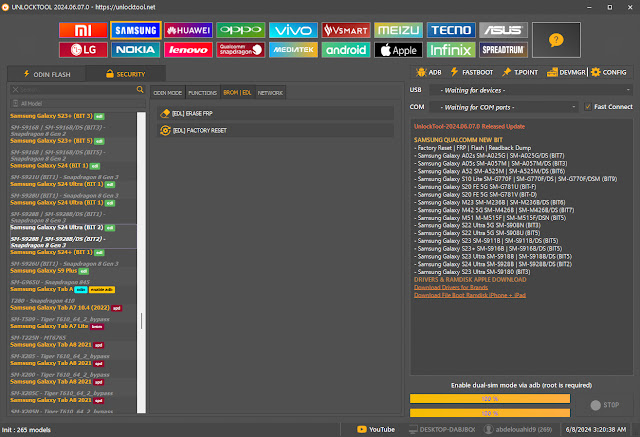Viewport: 640px width, 437px height.
Task: Select the Spreadtrum brand logo
Action: [503, 50]
